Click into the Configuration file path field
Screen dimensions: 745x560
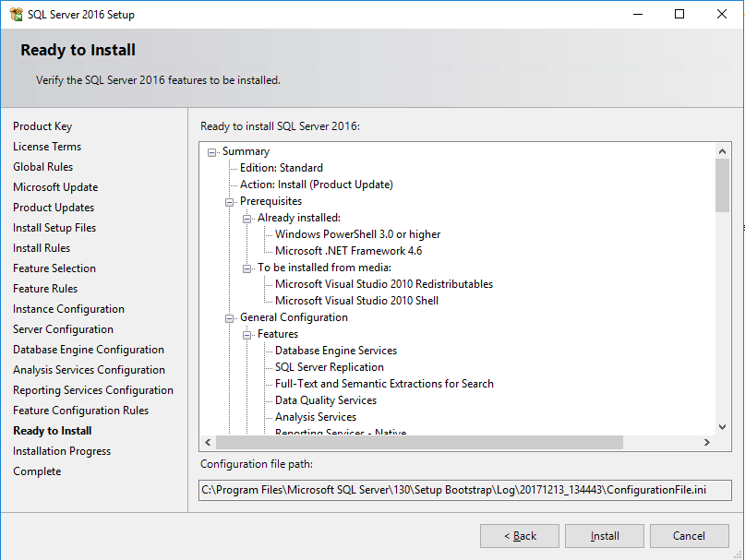click(464, 490)
